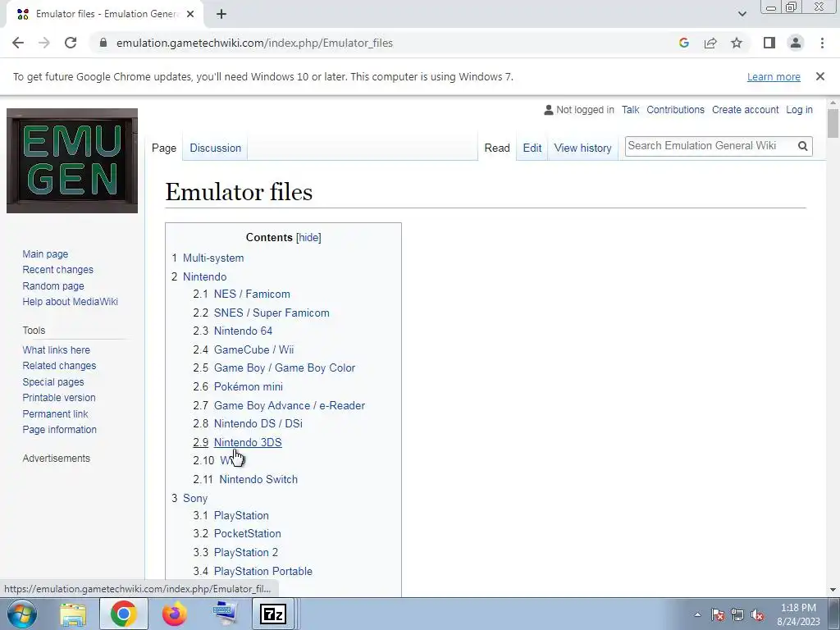Viewport: 840px width, 630px height.
Task: Open Help about MediaWiki link
Action: coord(71,302)
